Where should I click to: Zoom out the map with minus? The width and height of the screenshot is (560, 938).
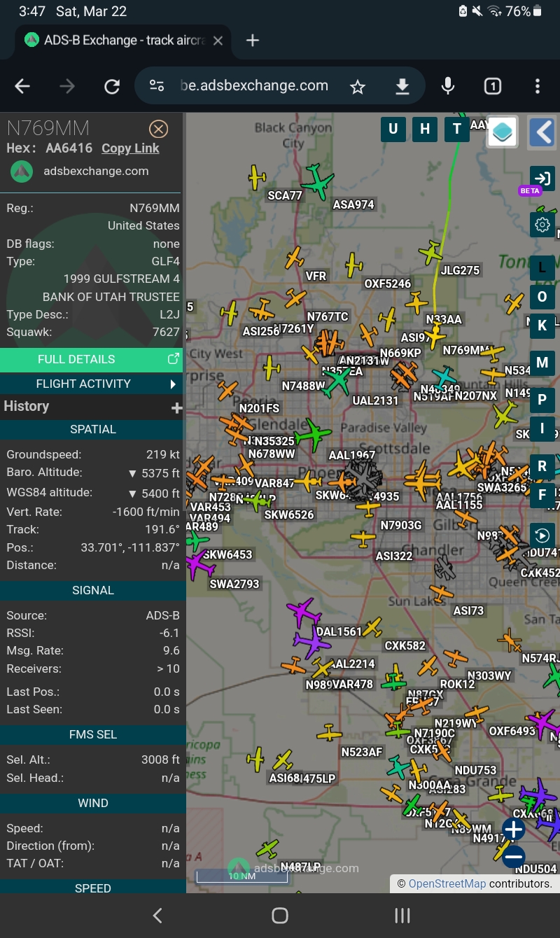514,855
